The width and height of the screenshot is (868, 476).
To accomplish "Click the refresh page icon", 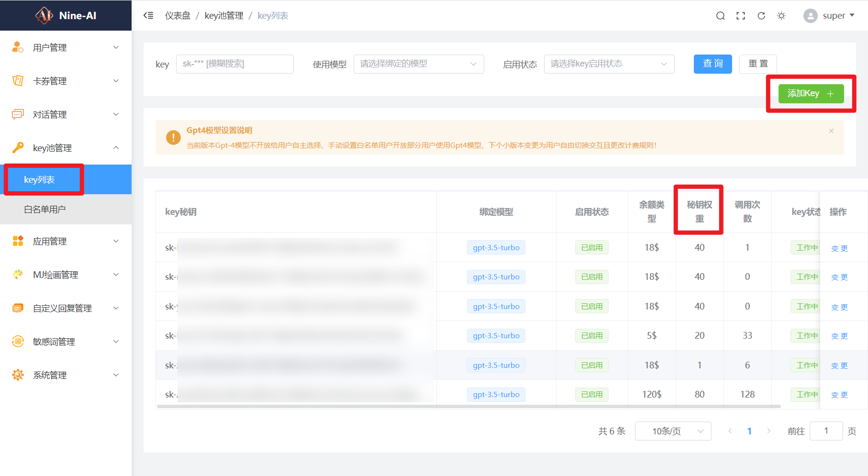I will tap(761, 16).
